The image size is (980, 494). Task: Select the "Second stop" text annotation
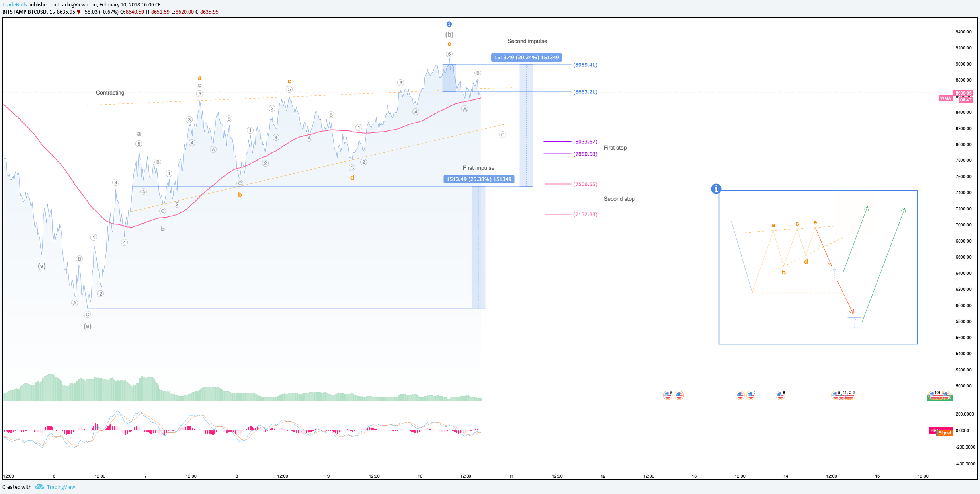click(619, 199)
